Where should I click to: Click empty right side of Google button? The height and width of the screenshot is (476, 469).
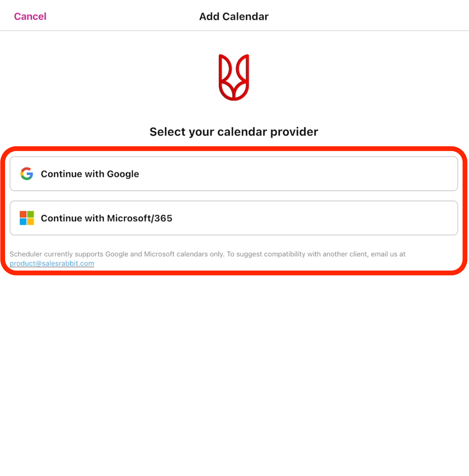click(x=341, y=174)
